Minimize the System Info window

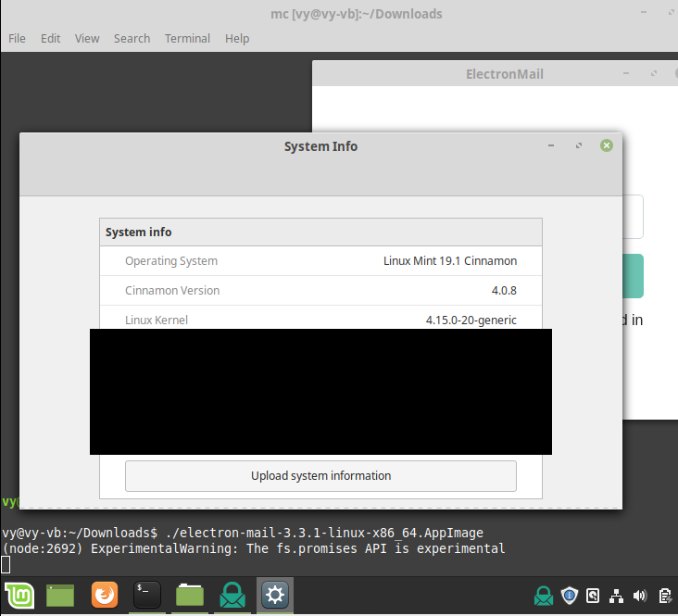[551, 145]
